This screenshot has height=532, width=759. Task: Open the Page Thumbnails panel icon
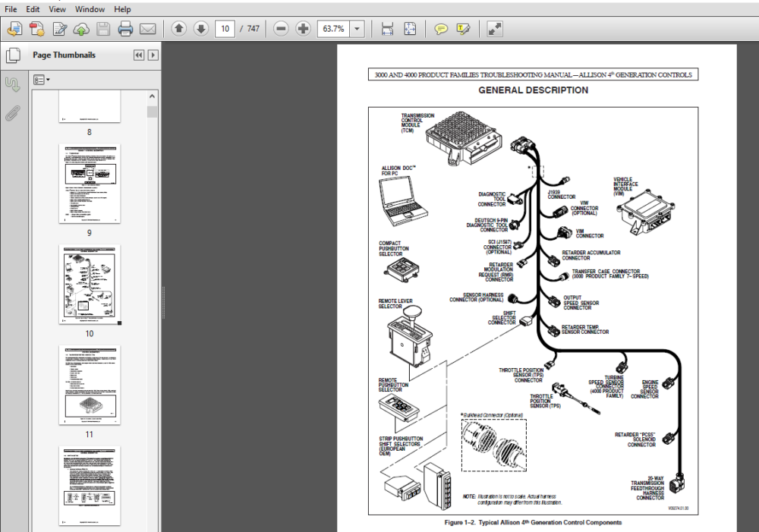click(x=13, y=55)
